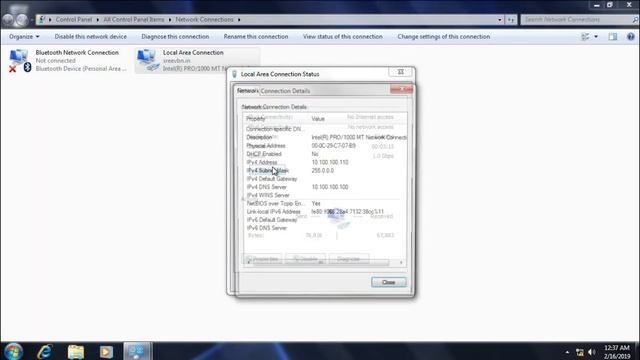Open the Organize menu
This screenshot has width=640, height=360.
point(24,37)
